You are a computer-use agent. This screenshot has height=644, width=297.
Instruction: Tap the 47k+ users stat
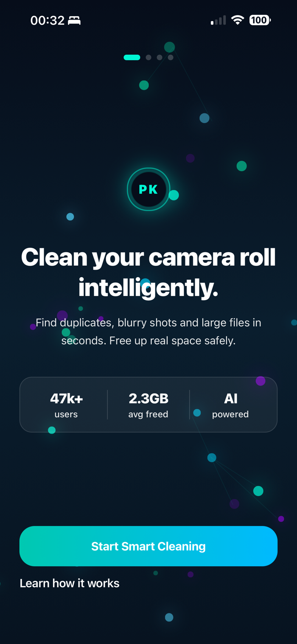pos(66,405)
